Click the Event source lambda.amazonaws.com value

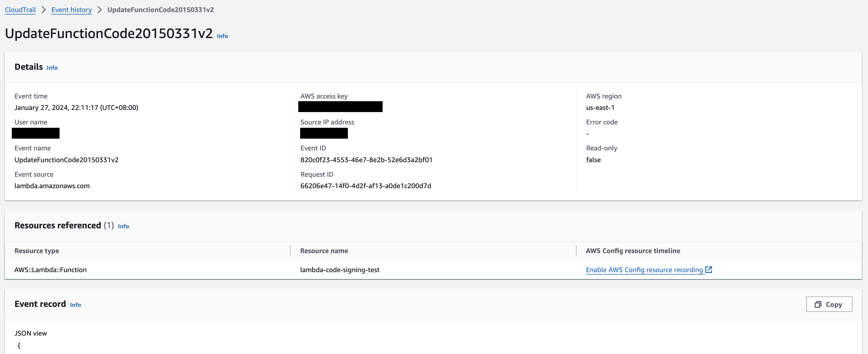tap(52, 185)
